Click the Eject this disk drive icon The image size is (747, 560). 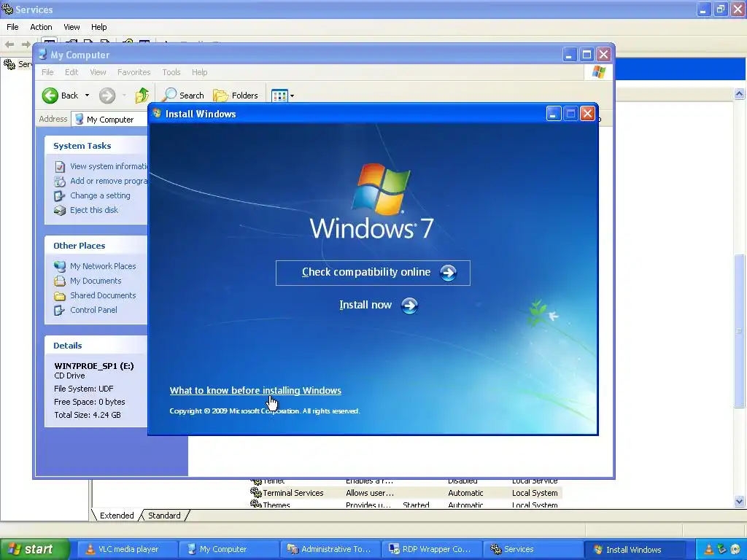pyautogui.click(x=60, y=211)
